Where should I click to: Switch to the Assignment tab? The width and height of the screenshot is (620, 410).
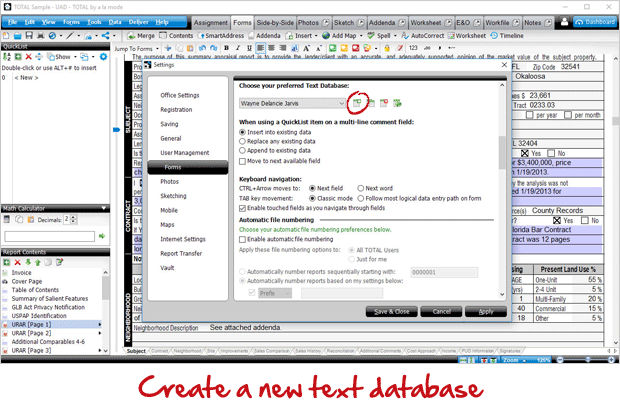[x=210, y=23]
